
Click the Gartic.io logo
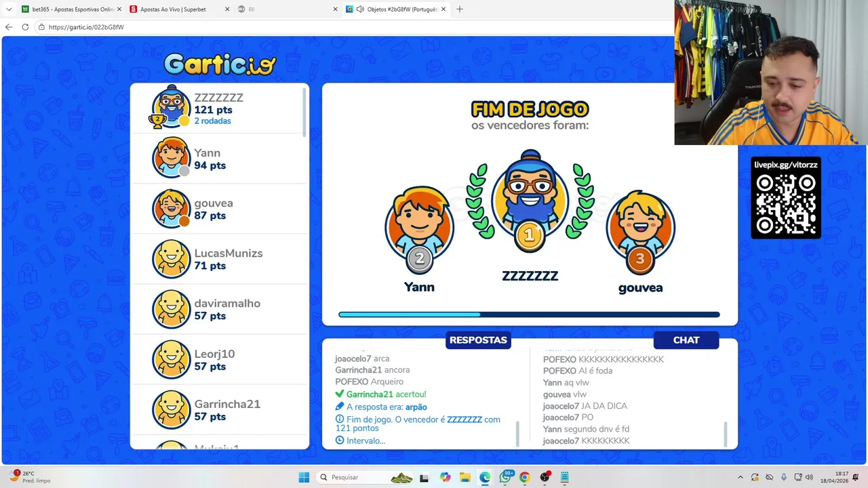[x=220, y=64]
